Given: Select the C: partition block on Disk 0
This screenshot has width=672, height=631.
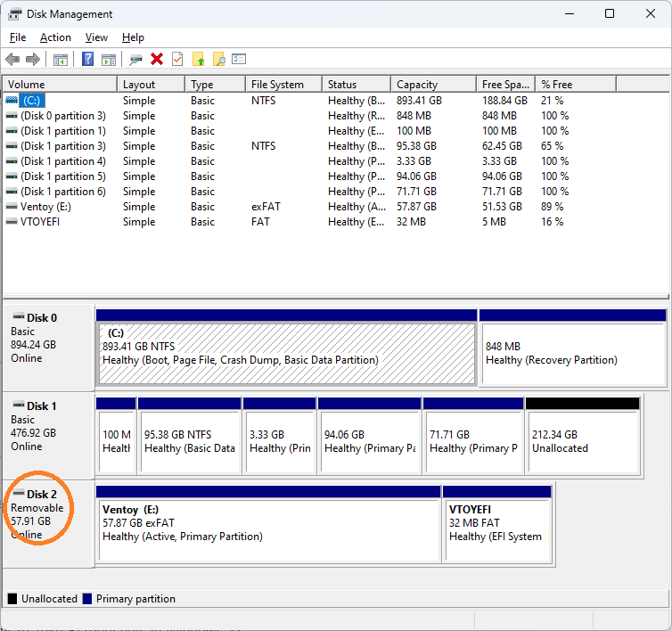Looking at the screenshot, I should [285, 353].
